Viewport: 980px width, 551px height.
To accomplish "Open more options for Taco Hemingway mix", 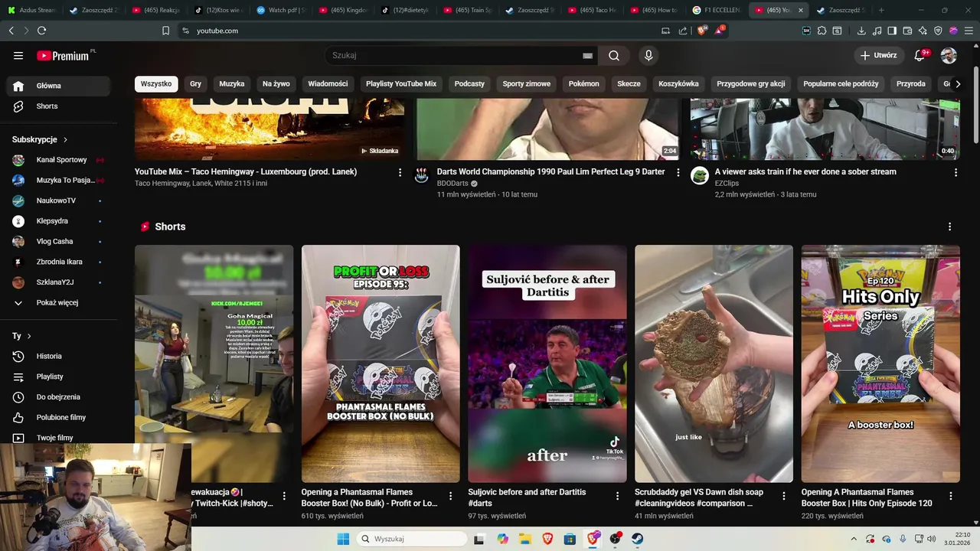I will coord(400,172).
